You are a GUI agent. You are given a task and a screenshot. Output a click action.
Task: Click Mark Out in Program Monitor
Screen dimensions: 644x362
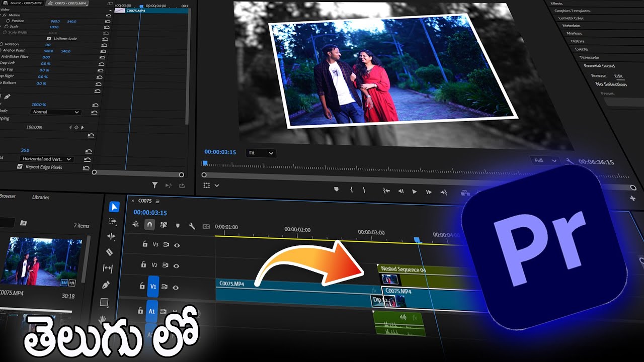pos(364,191)
